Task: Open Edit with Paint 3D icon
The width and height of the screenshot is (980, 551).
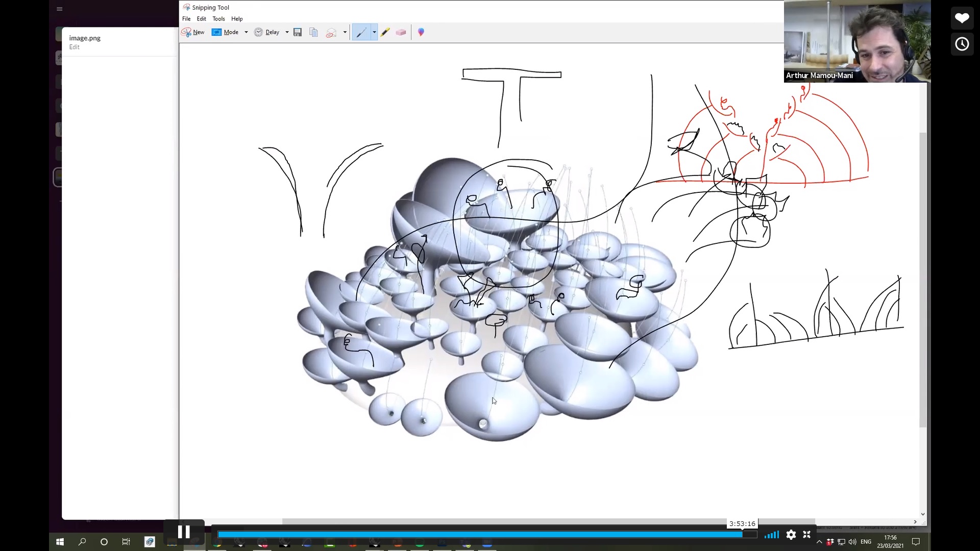Action: (421, 32)
